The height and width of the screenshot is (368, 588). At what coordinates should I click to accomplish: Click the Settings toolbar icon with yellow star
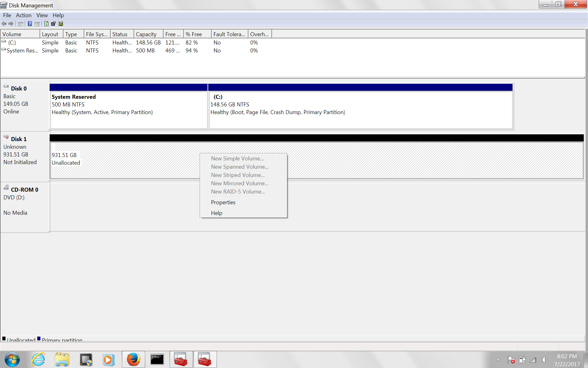61,24
